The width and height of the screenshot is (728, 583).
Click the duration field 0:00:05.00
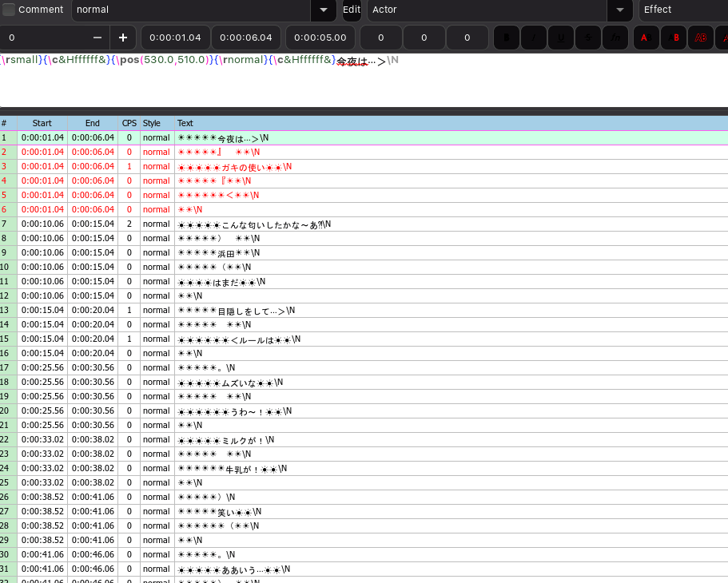click(320, 38)
